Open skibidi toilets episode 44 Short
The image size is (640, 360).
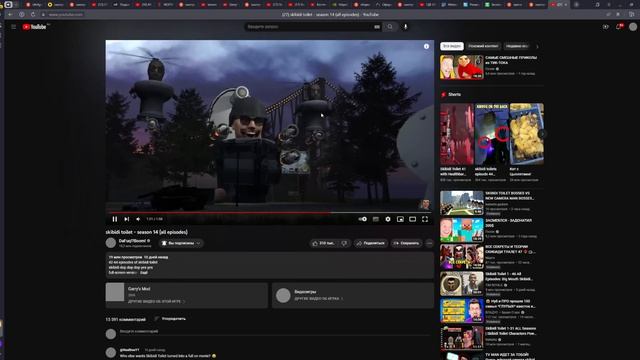[x=491, y=134]
